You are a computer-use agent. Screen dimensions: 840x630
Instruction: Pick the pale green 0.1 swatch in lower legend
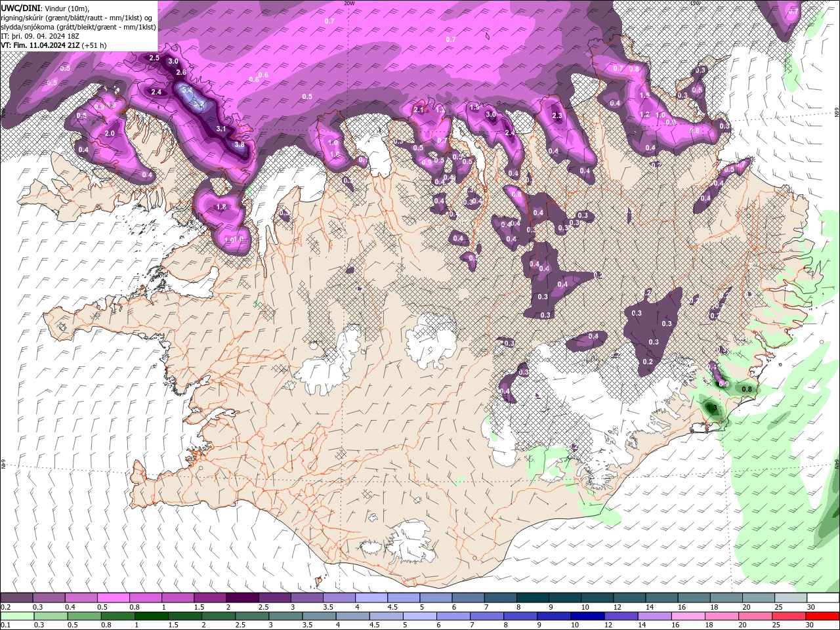click(x=16, y=616)
